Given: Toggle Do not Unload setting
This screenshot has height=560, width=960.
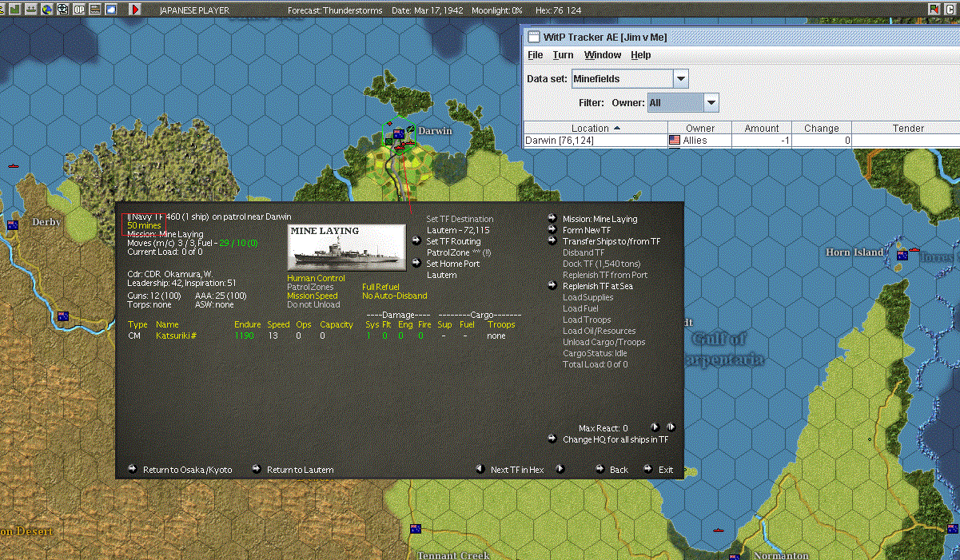Looking at the screenshot, I should coord(313,304).
